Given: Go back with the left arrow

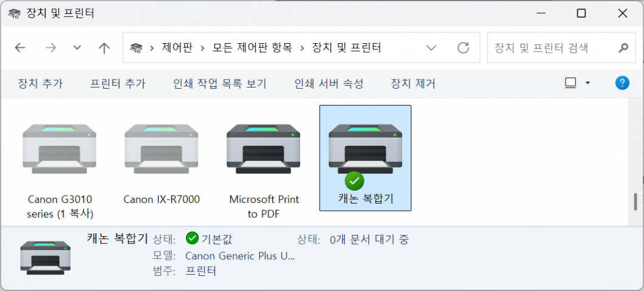Looking at the screenshot, I should pyautogui.click(x=20, y=47).
